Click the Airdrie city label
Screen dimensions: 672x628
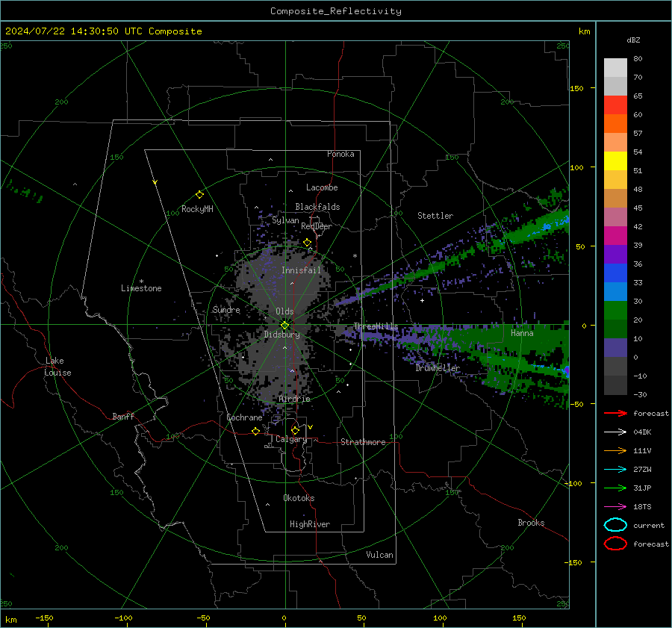point(294,399)
